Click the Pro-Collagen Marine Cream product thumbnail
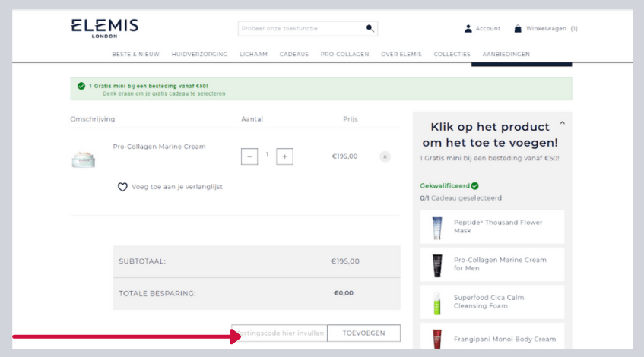 [x=84, y=160]
